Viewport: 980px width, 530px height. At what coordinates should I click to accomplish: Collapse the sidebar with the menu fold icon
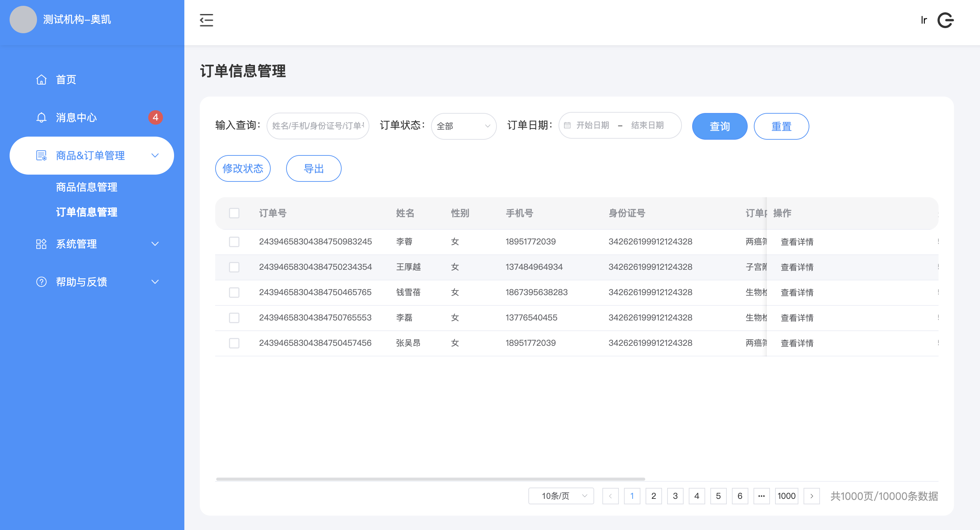(206, 20)
